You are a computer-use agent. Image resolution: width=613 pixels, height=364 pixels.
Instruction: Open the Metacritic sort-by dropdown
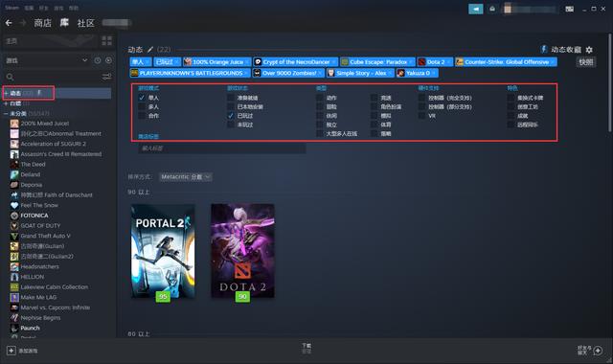(x=185, y=176)
